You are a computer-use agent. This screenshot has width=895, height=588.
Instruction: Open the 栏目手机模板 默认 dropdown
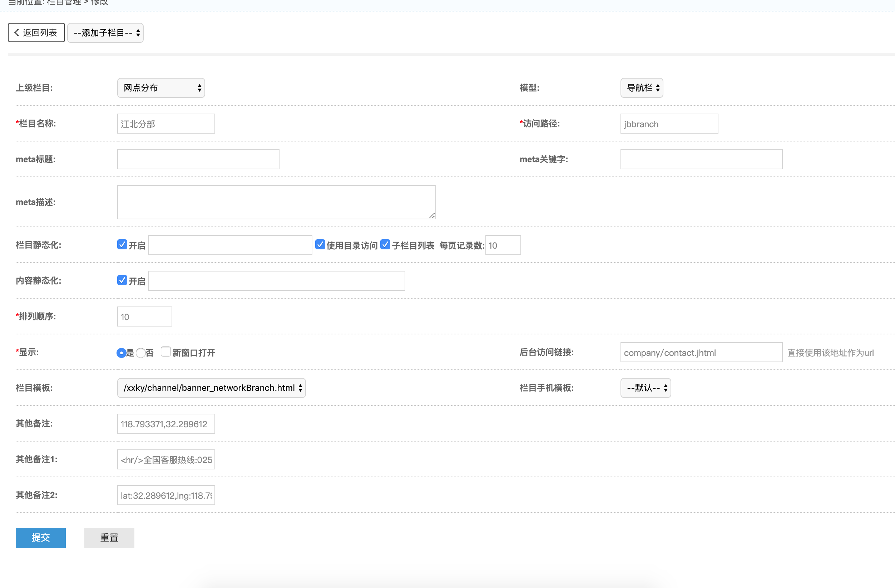[645, 388]
